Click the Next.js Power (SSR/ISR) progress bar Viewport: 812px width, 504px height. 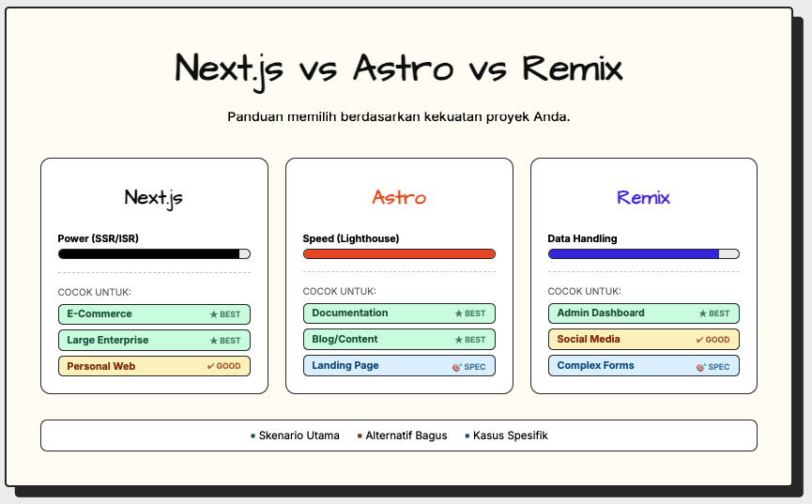(x=154, y=253)
